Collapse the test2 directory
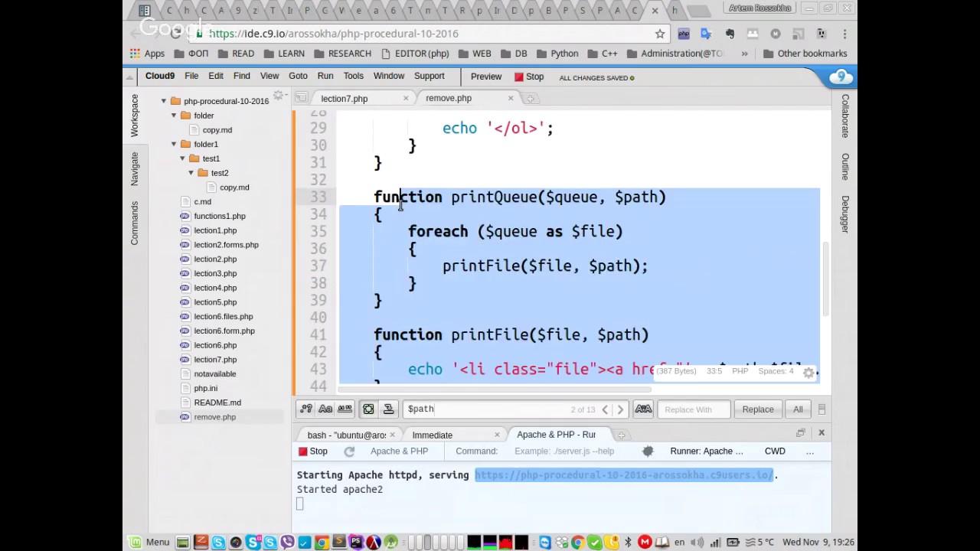The image size is (980, 551). (x=191, y=173)
